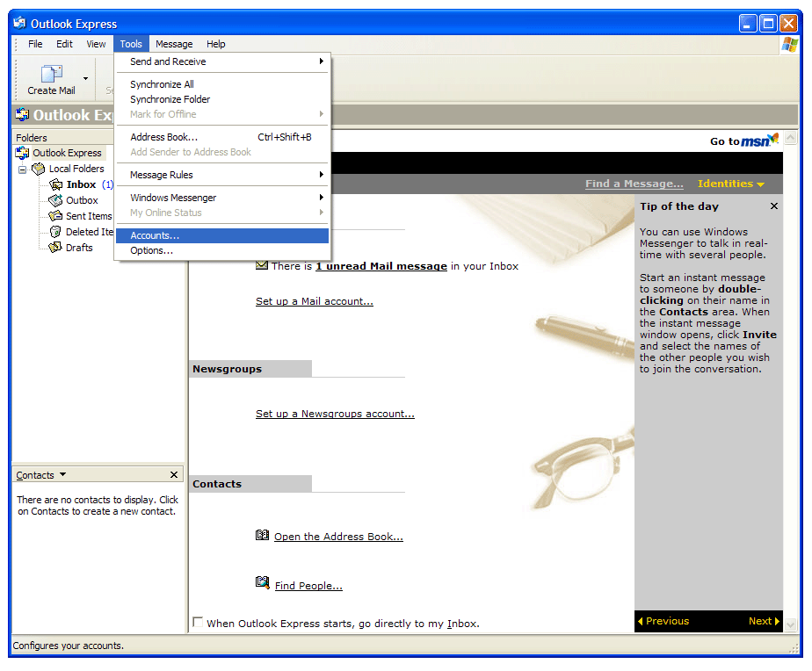Open the Help menu
The height and width of the screenshot is (671, 812).
(216, 44)
